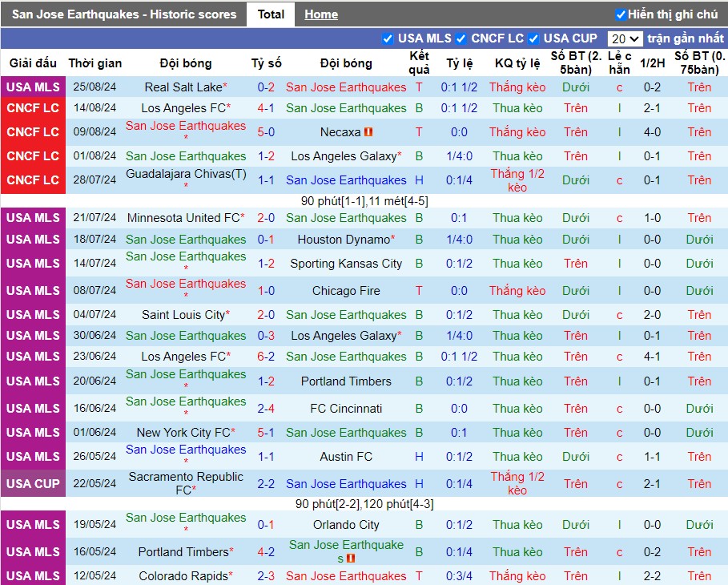Open Necaxa team link
The height and width of the screenshot is (585, 728).
[x=340, y=132]
